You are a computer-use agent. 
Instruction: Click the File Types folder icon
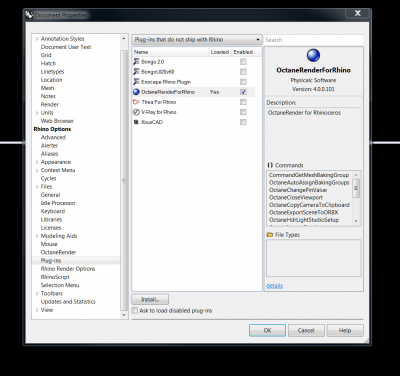pos(270,235)
